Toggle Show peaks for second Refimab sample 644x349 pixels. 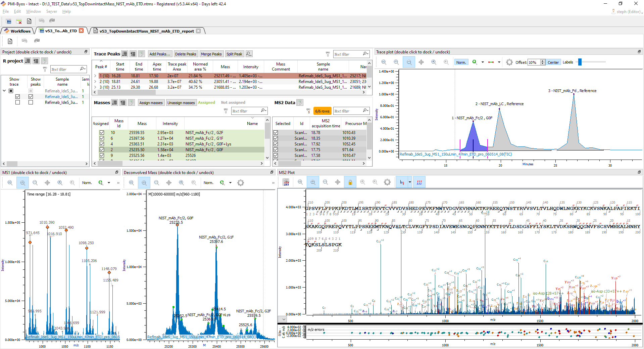31,96
